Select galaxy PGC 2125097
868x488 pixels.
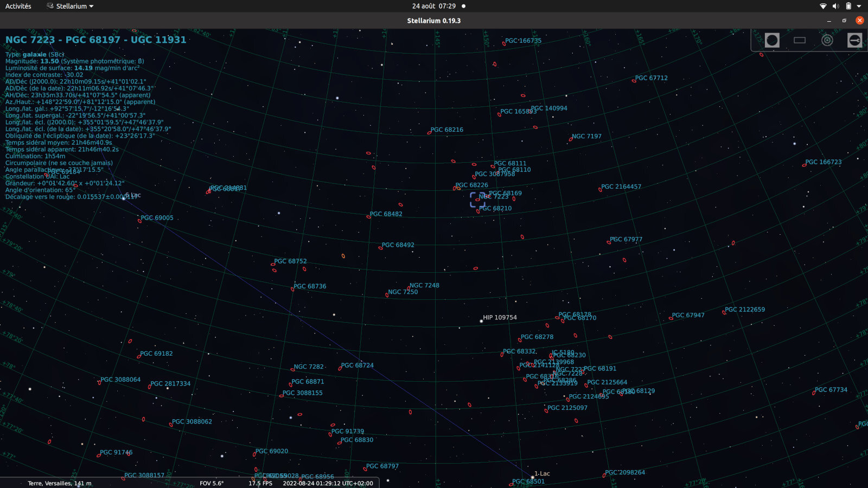pos(567,408)
